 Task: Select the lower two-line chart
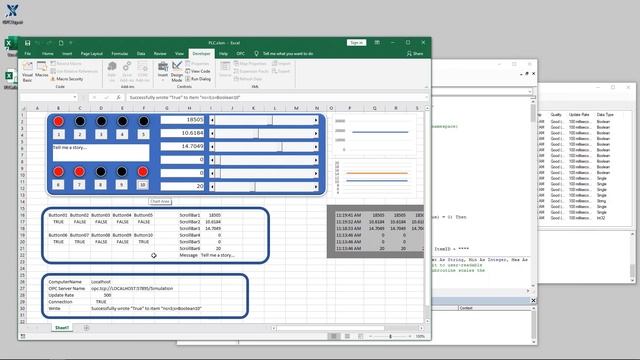click(x=374, y=178)
